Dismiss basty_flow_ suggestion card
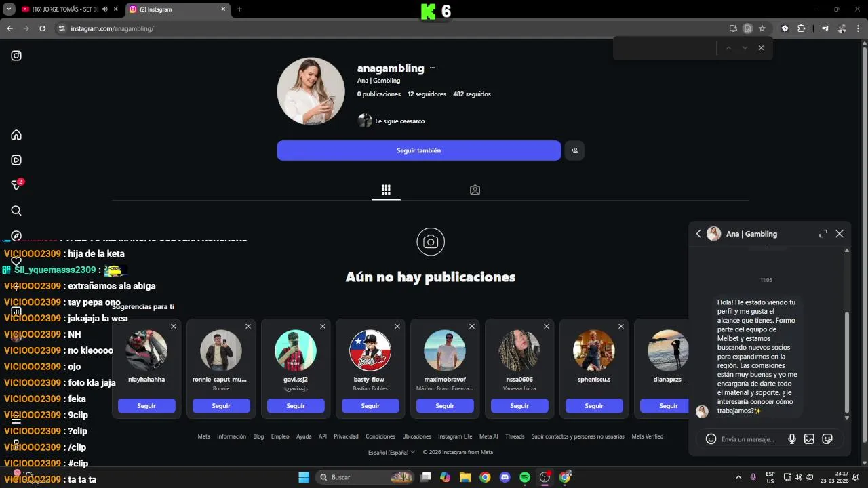 coord(397,327)
